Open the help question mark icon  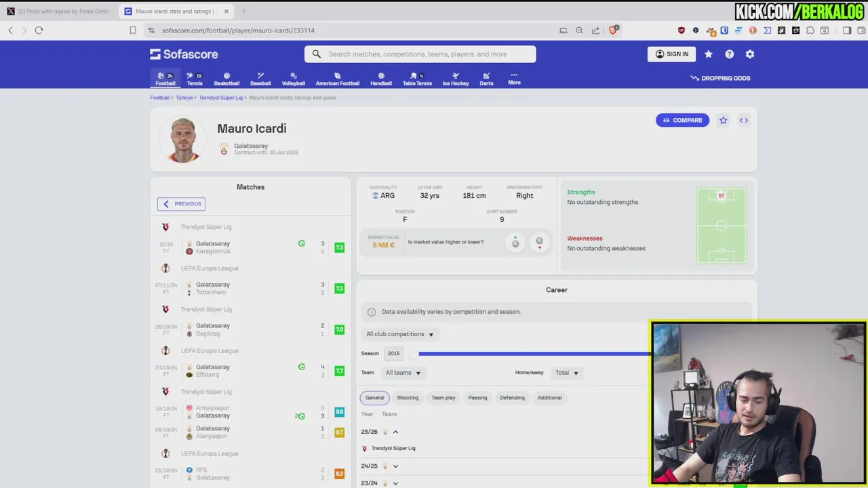(x=729, y=54)
